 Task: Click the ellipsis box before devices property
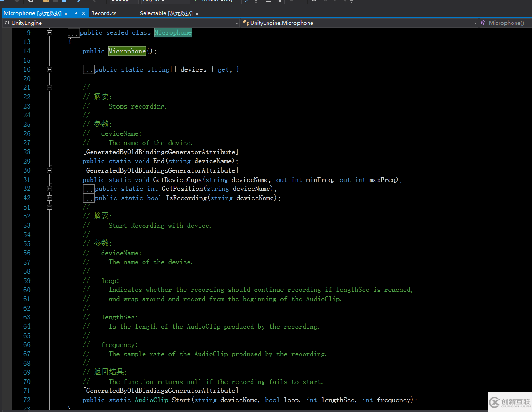point(88,70)
